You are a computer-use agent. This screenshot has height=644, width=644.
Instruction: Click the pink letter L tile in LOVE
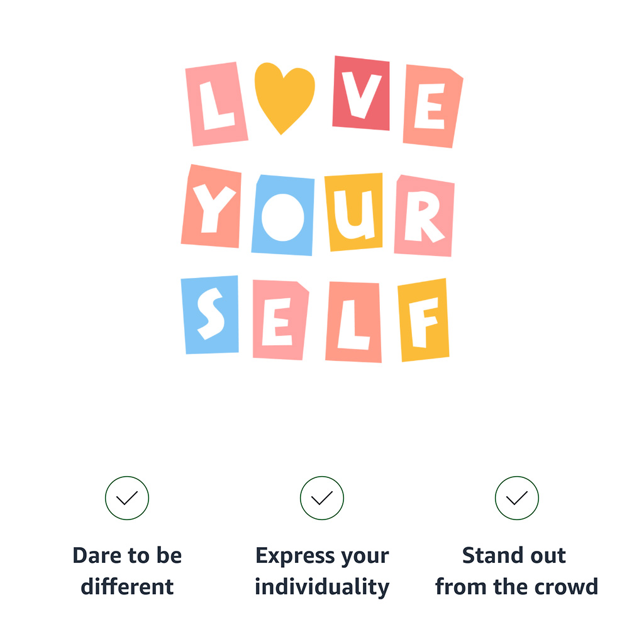[216, 104]
